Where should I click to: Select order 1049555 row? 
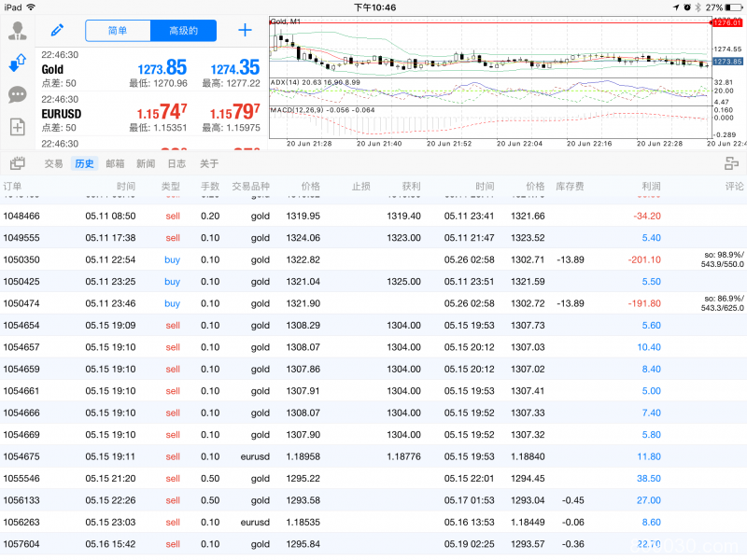point(373,238)
